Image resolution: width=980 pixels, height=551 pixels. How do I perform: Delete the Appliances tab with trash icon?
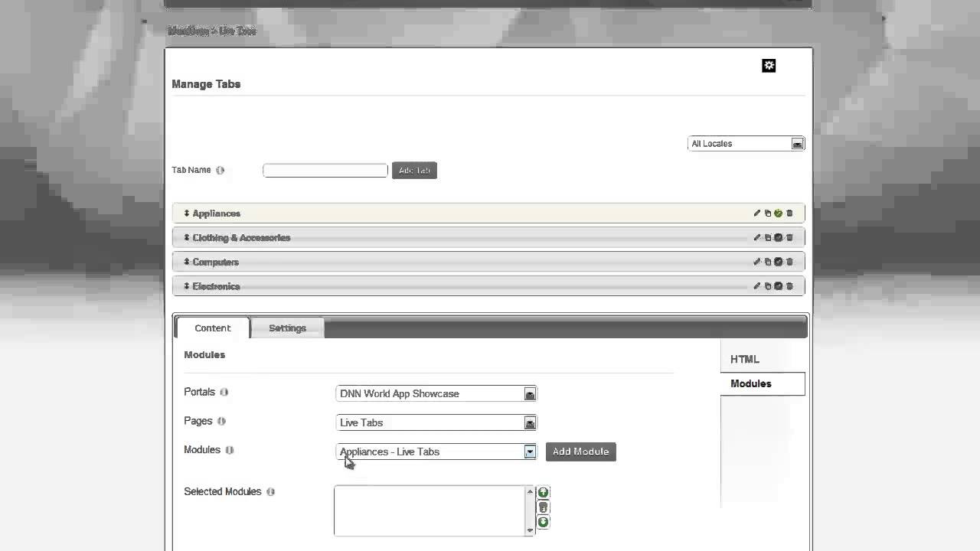[x=789, y=214]
